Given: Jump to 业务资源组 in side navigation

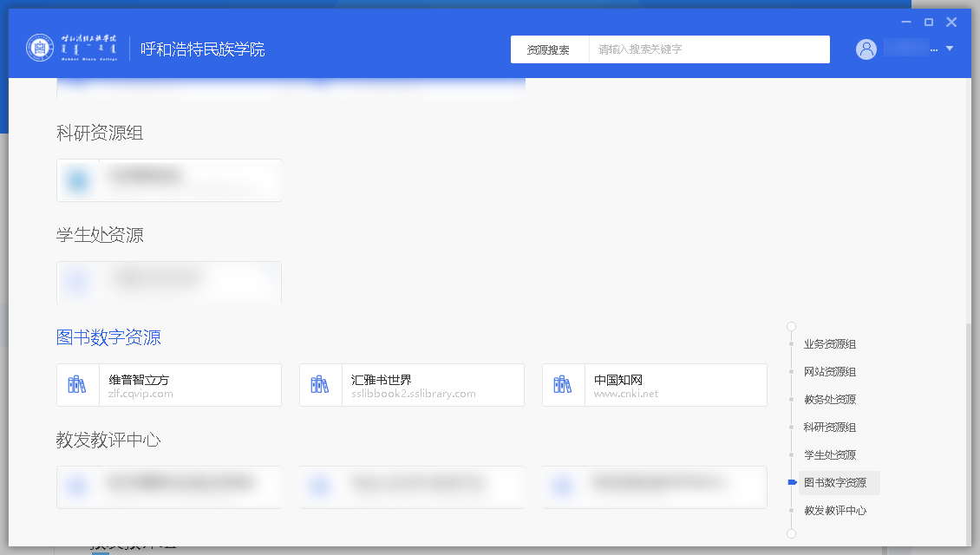Looking at the screenshot, I should [x=830, y=344].
